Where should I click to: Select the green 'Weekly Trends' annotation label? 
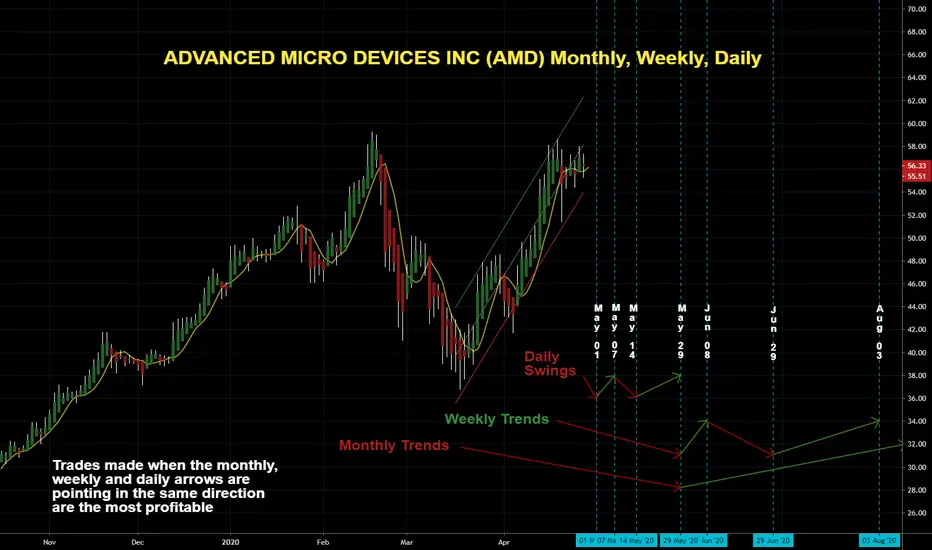(496, 419)
